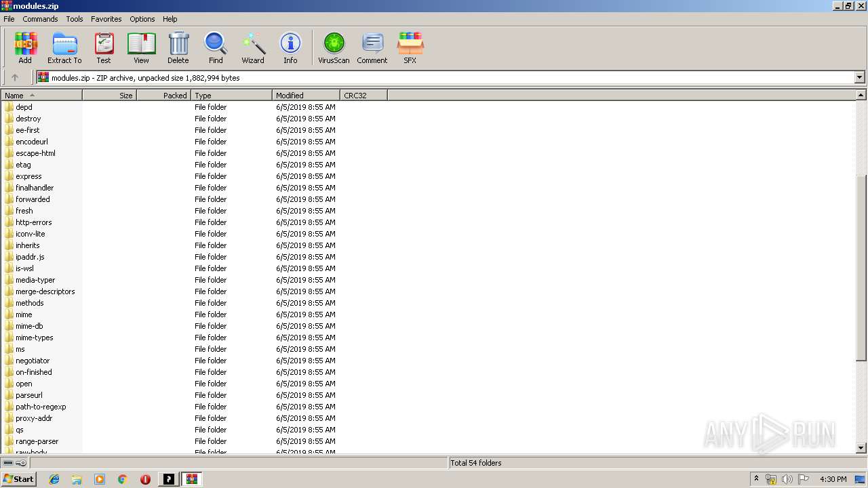
Task: Select the methods folder
Action: point(29,303)
